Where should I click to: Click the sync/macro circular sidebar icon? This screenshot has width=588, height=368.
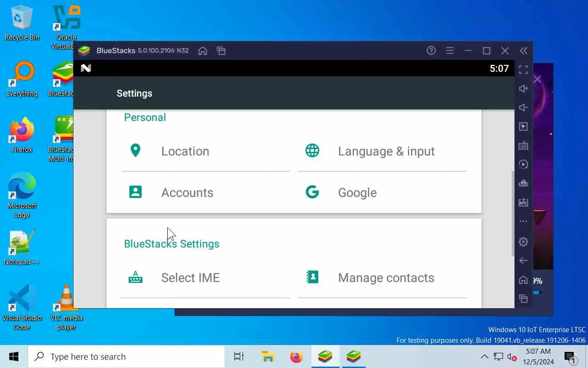point(523,164)
